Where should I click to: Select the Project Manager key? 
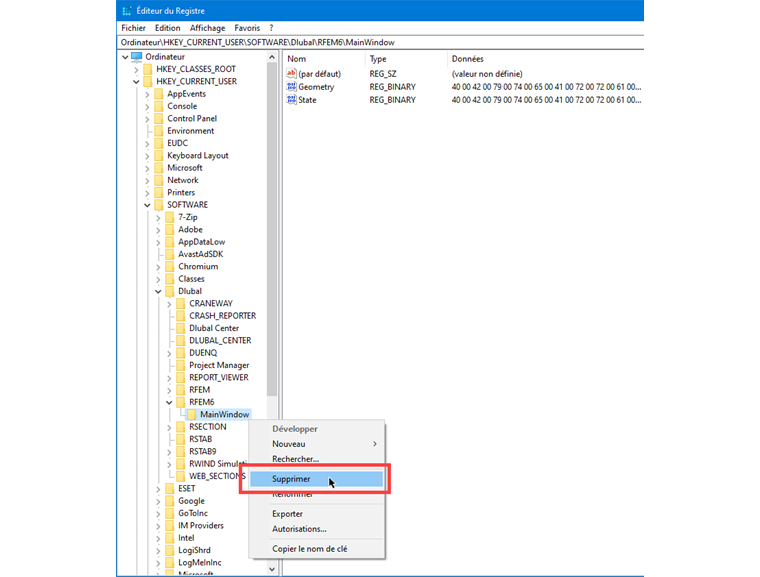(x=219, y=366)
